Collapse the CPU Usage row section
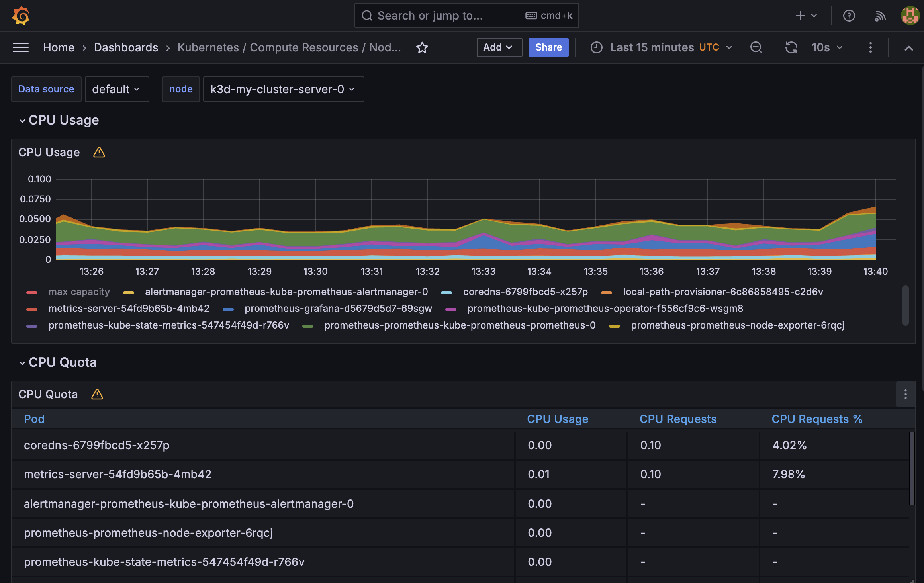 pos(59,120)
